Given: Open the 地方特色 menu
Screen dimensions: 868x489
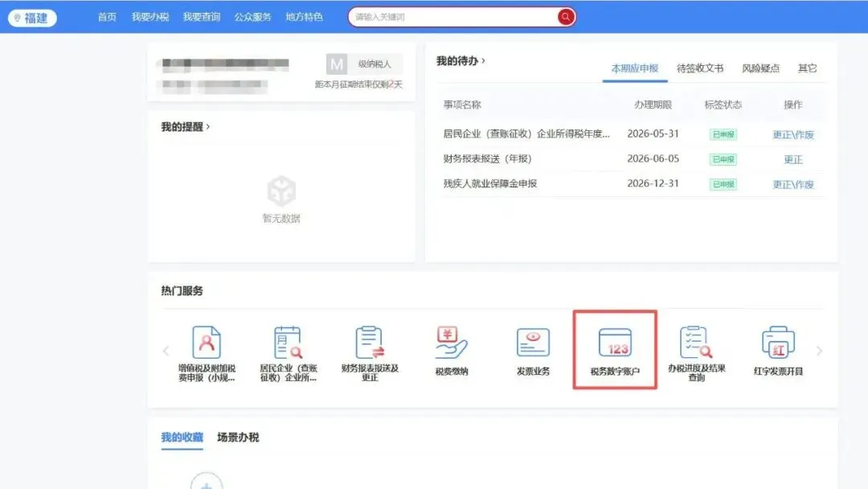Looking at the screenshot, I should pos(304,17).
